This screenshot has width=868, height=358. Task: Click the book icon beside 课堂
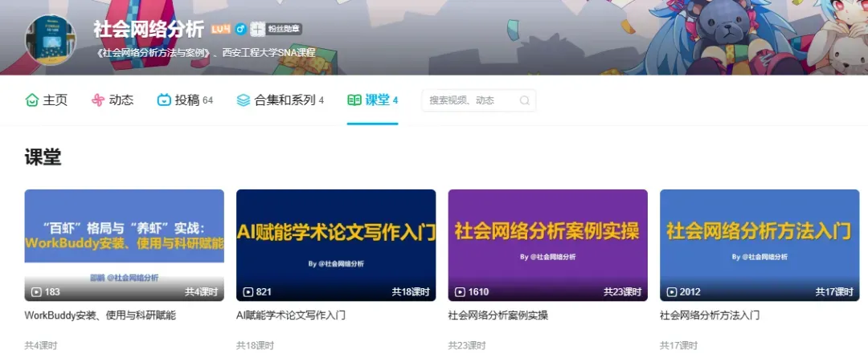pos(354,100)
